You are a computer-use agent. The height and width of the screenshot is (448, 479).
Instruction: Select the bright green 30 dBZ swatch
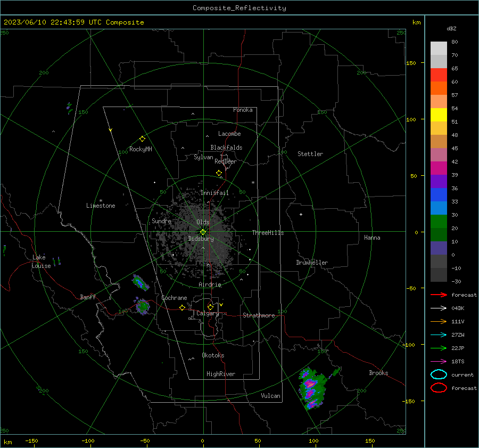[x=439, y=221]
